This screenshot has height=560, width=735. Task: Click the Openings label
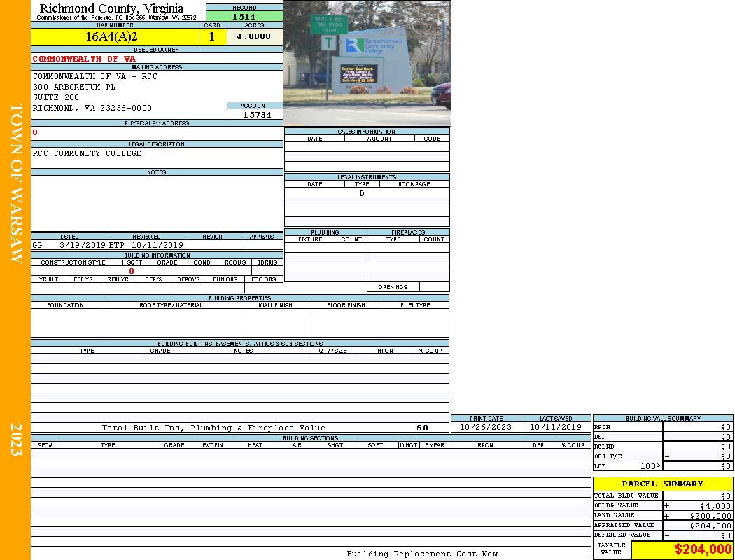click(x=393, y=287)
